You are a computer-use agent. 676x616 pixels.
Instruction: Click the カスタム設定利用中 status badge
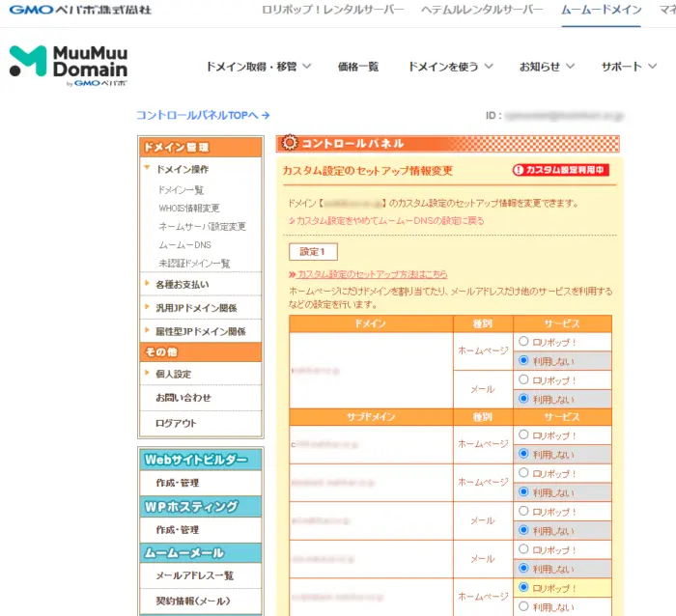point(561,170)
